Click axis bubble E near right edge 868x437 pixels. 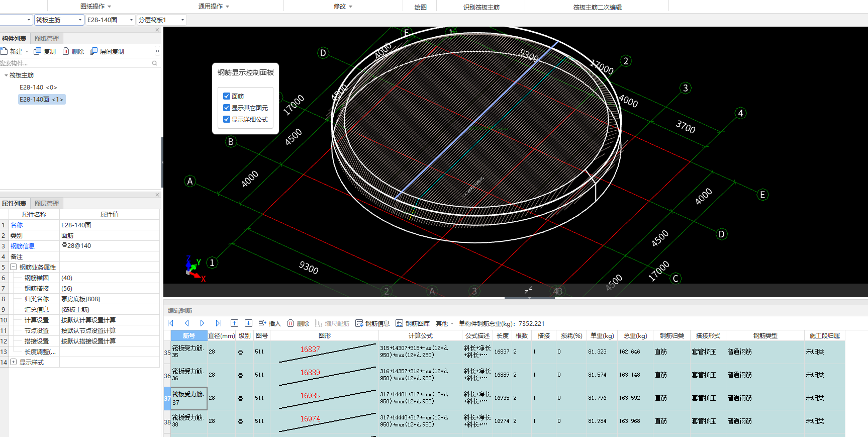click(x=762, y=195)
